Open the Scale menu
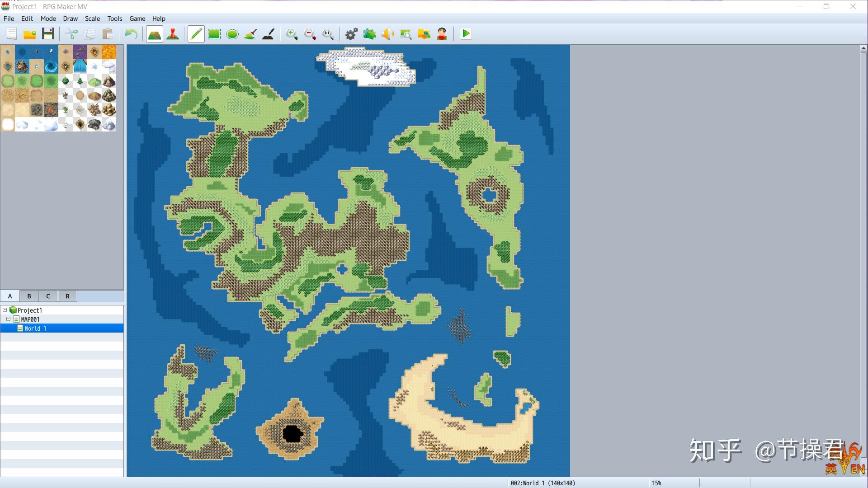This screenshot has height=488, width=868. [92, 19]
